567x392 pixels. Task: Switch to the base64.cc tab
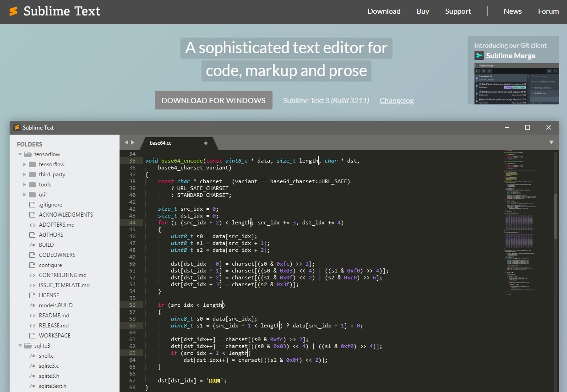point(161,143)
